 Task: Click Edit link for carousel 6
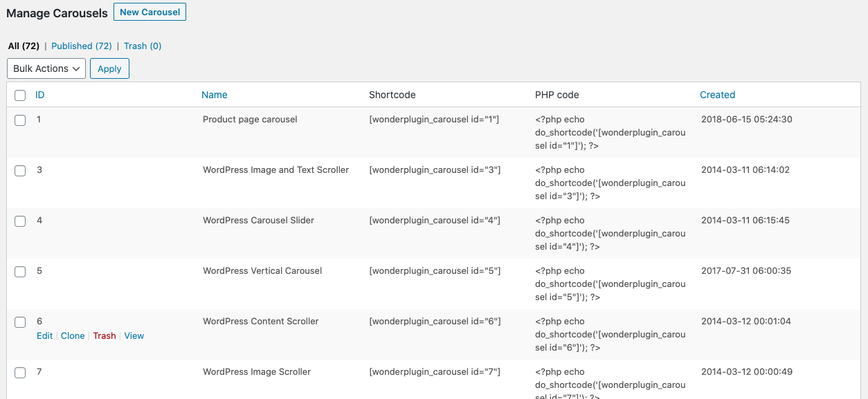click(x=44, y=336)
